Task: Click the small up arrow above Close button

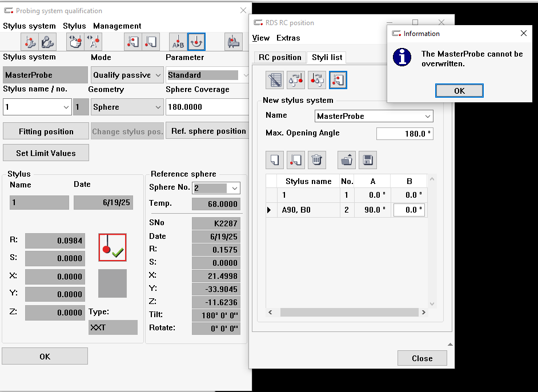Action: coord(450,345)
